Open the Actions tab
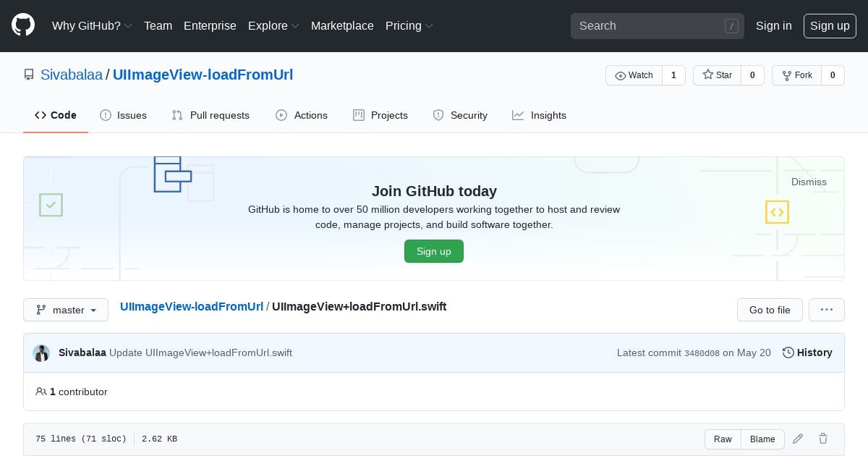The height and width of the screenshot is (456, 868). pyautogui.click(x=302, y=115)
